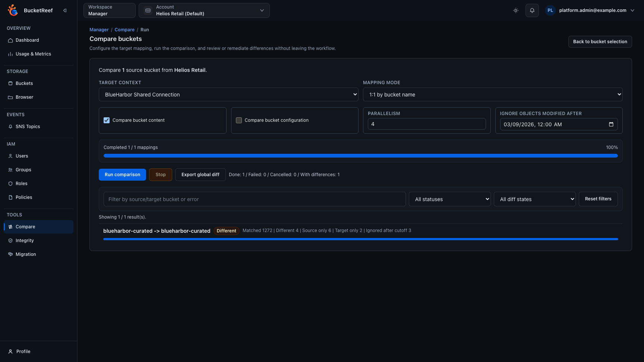
Task: Open Buckets in the sidebar
Action: coord(38,83)
